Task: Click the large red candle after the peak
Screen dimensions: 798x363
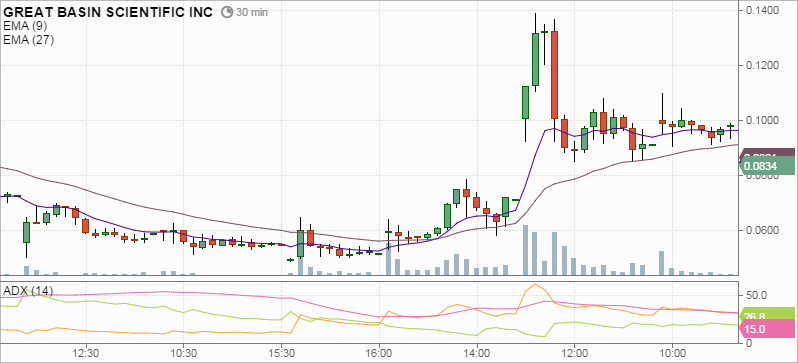Action: tap(554, 75)
